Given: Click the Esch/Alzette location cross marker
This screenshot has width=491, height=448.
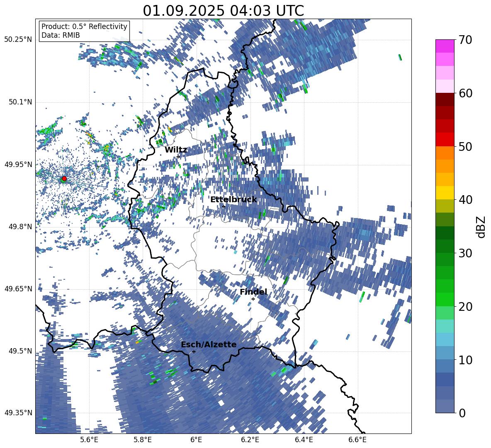Looking at the screenshot, I should [x=194, y=351].
